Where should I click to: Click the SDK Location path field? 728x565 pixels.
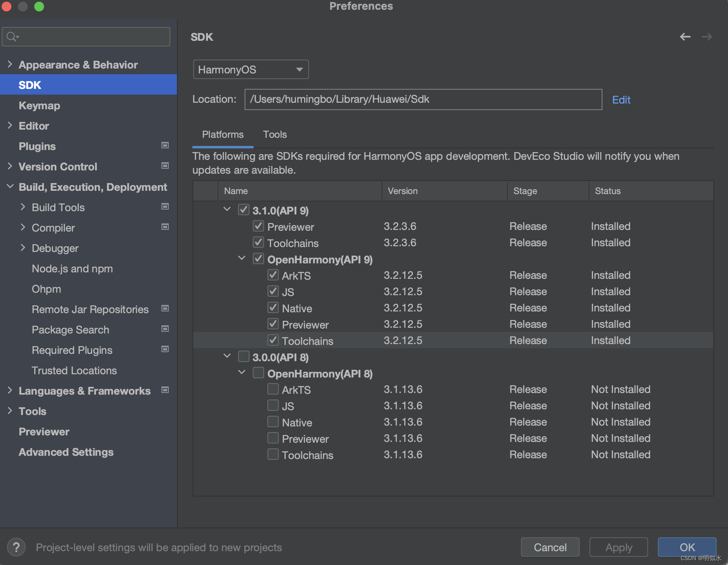(x=423, y=99)
